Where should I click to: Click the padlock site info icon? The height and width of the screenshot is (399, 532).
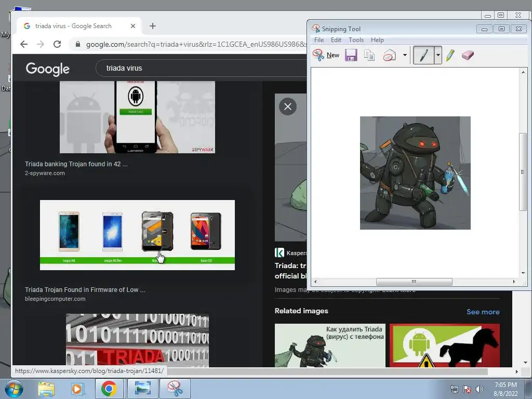(x=78, y=44)
